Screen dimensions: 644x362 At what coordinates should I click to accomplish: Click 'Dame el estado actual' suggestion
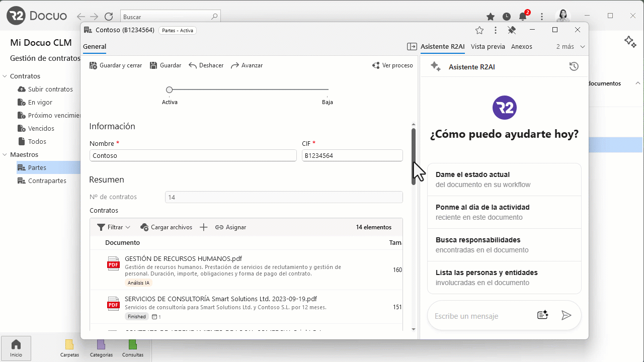tap(504, 179)
